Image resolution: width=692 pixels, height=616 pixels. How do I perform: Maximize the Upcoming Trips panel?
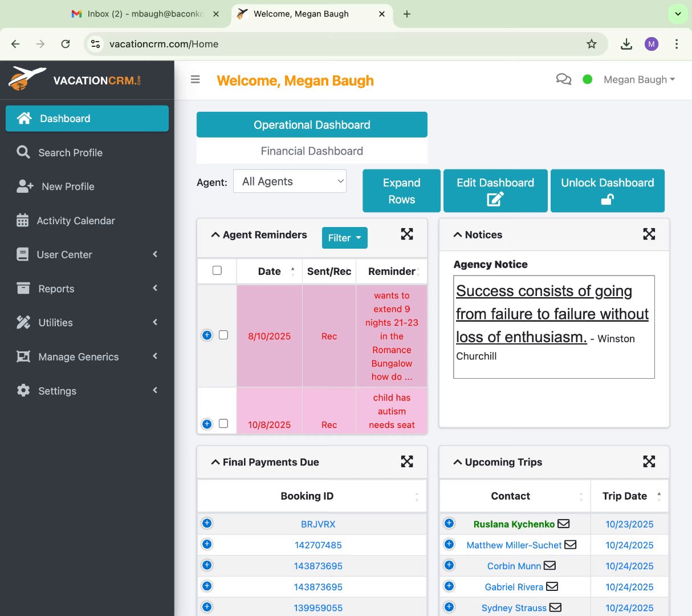[649, 461]
